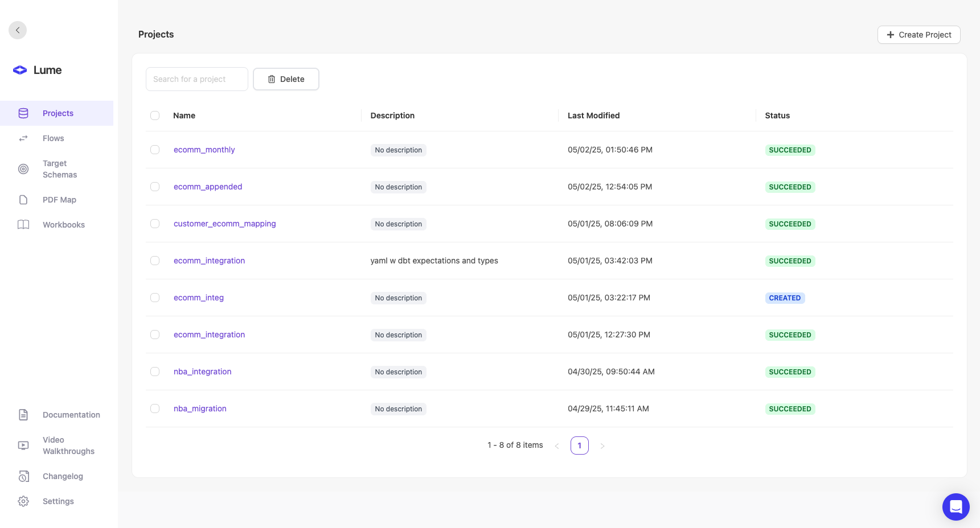Collapse sidebar with the back chevron button

[x=18, y=30]
